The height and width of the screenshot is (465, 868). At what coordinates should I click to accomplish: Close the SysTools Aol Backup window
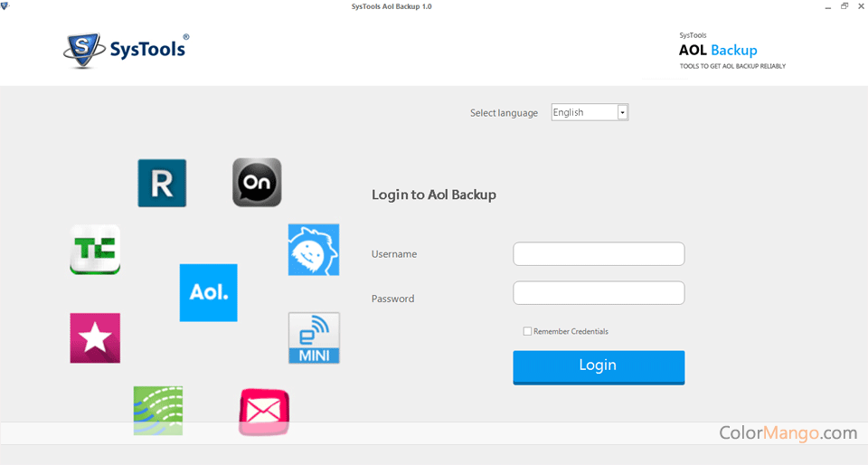pyautogui.click(x=863, y=6)
